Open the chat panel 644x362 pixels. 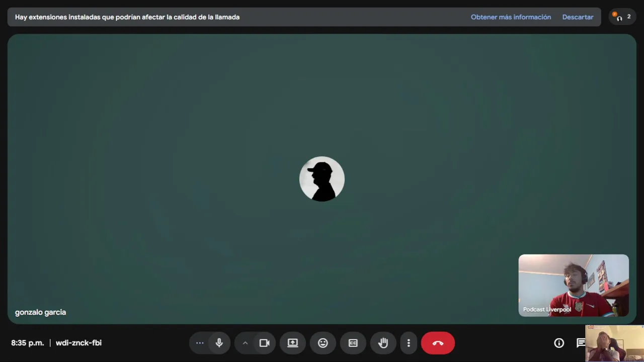click(581, 343)
